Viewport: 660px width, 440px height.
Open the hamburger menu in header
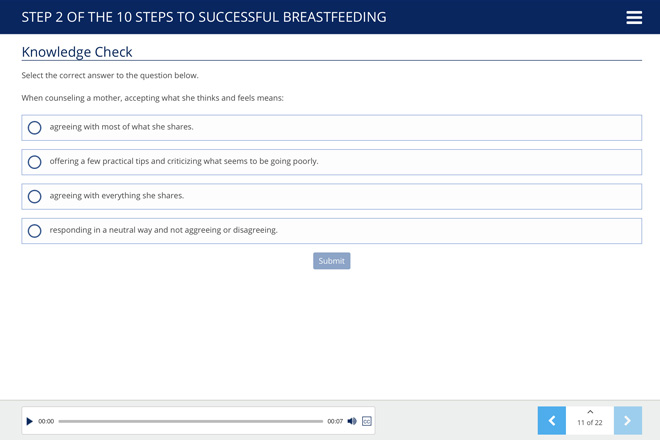pos(634,18)
